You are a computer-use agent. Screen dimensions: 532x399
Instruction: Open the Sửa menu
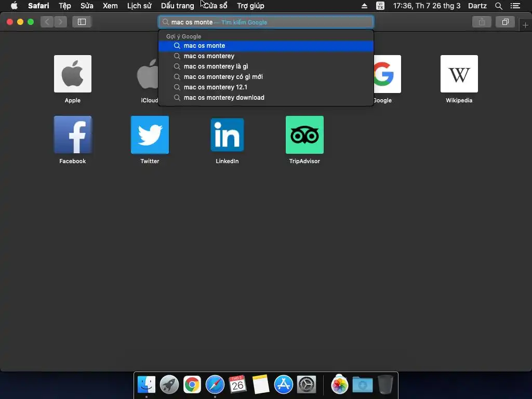[87, 6]
